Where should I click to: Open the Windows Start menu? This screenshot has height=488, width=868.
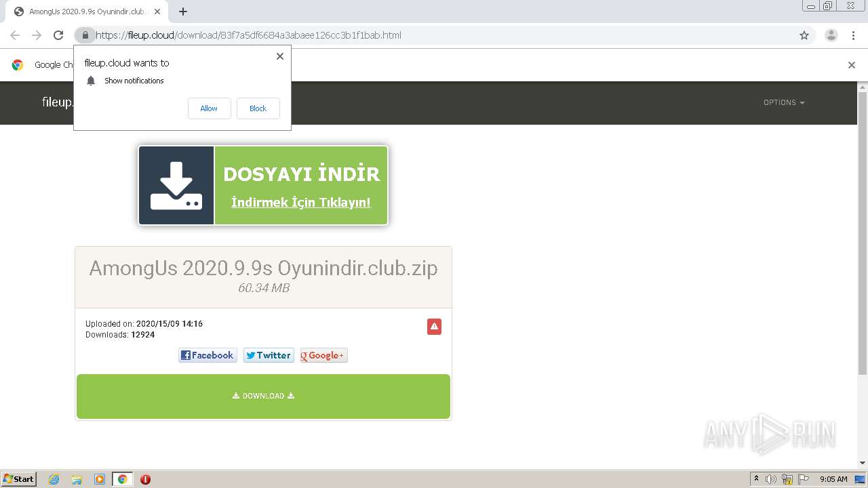pyautogui.click(x=18, y=479)
